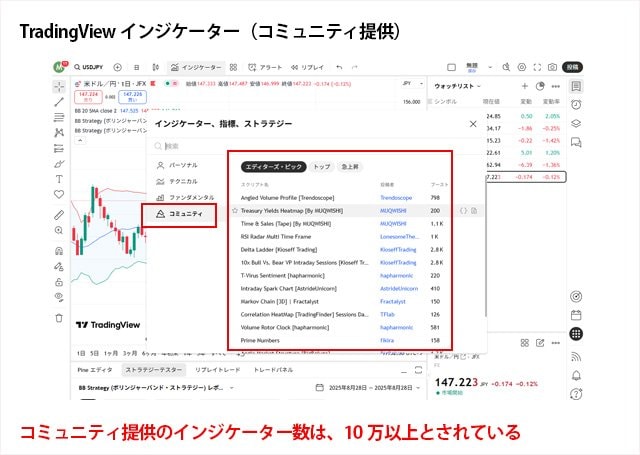Start bar Replay mode
The width and height of the screenshot is (640, 455).
point(307,67)
